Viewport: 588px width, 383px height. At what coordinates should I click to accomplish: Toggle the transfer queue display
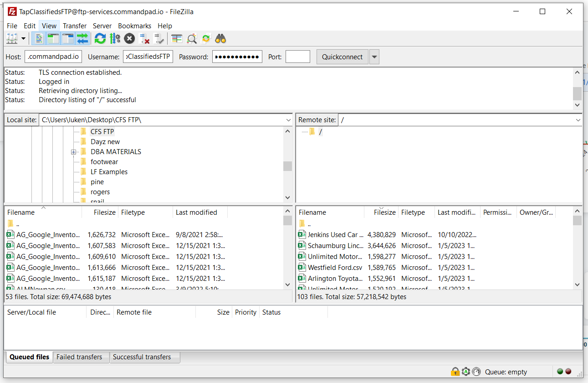coord(82,39)
